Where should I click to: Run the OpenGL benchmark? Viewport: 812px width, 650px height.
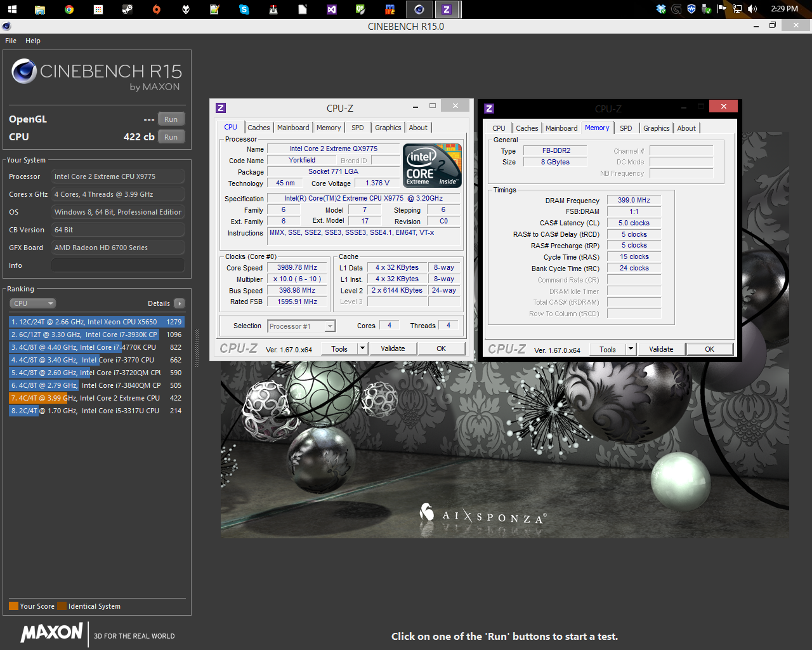pos(171,119)
